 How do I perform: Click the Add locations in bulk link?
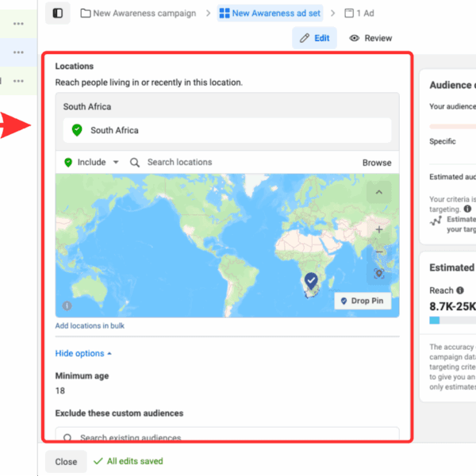90,326
